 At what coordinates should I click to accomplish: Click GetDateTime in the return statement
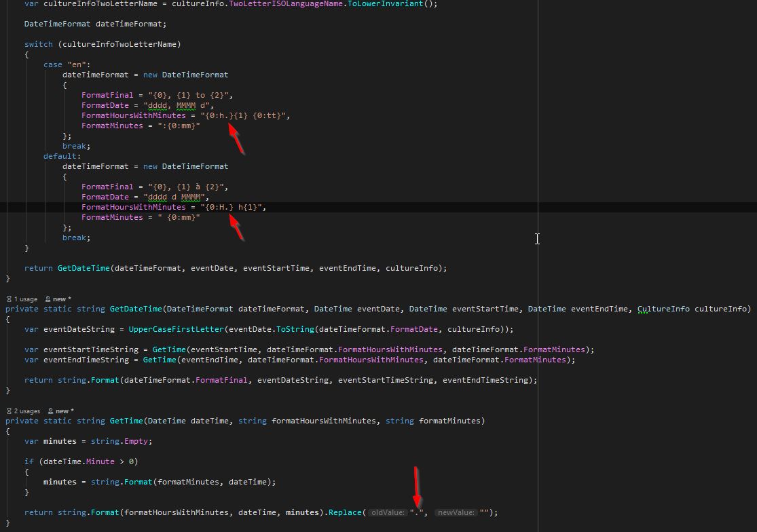point(84,267)
